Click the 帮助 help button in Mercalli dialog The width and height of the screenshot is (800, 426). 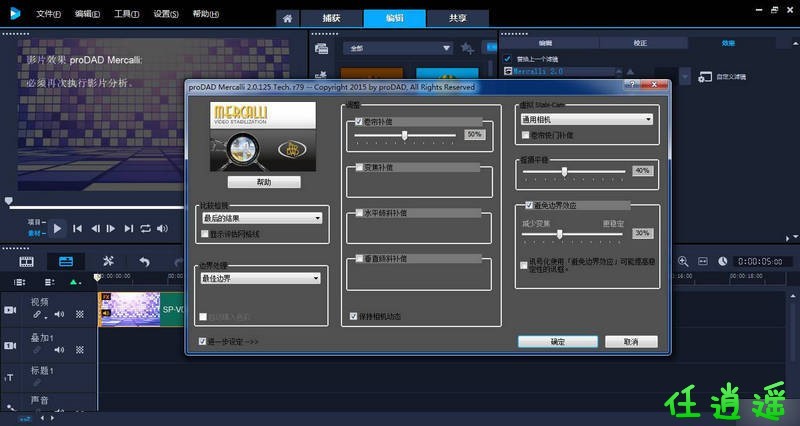coord(264,182)
